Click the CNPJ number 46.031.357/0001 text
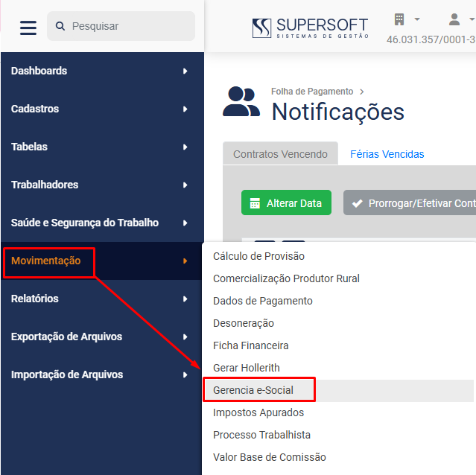This screenshot has height=475, width=476. (431, 39)
